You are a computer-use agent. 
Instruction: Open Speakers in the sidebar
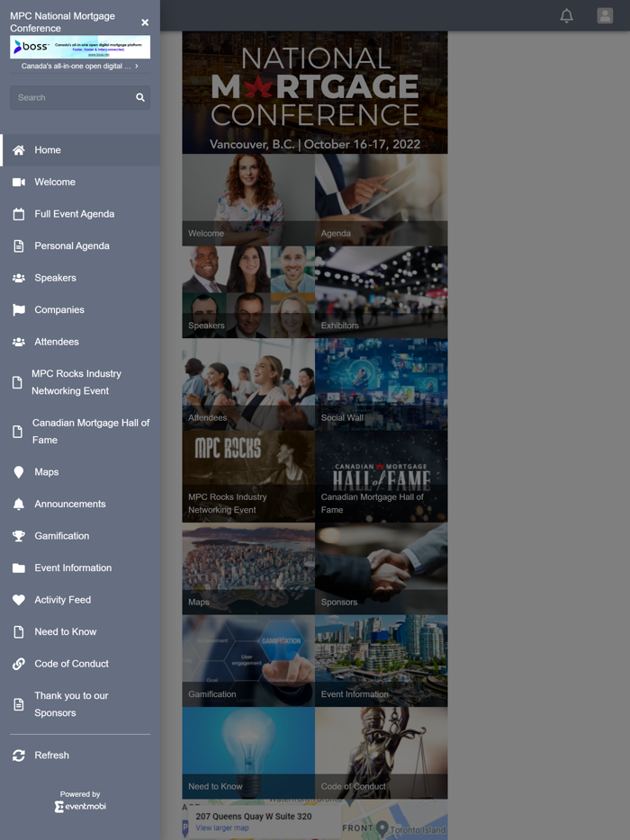point(80,278)
